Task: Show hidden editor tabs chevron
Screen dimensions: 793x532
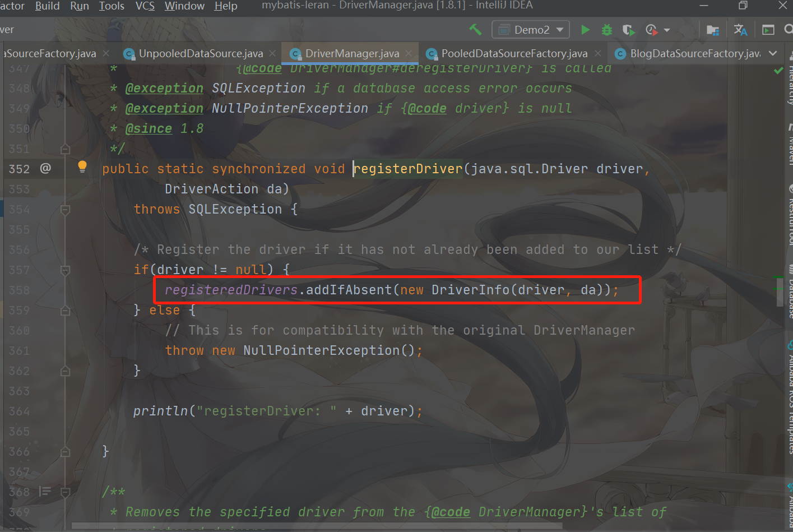Action: (x=773, y=53)
